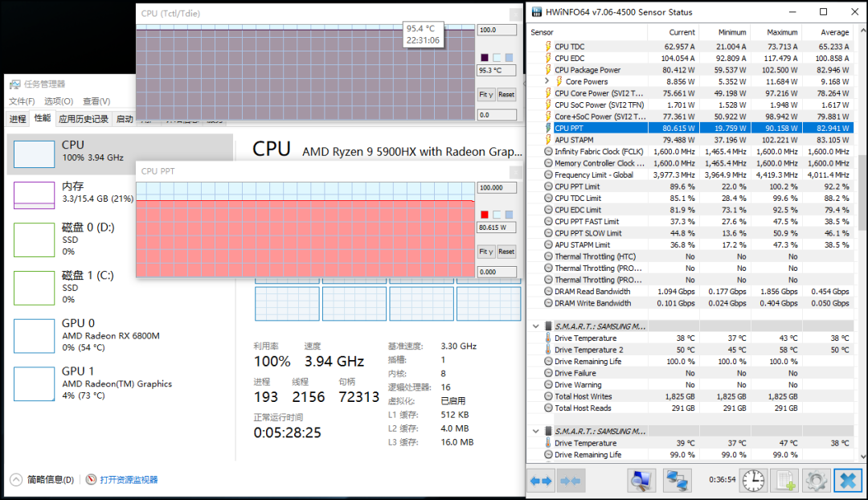Click the expand-columns blue arrows icon in HWiNFO
The height and width of the screenshot is (500, 868).
click(x=541, y=481)
